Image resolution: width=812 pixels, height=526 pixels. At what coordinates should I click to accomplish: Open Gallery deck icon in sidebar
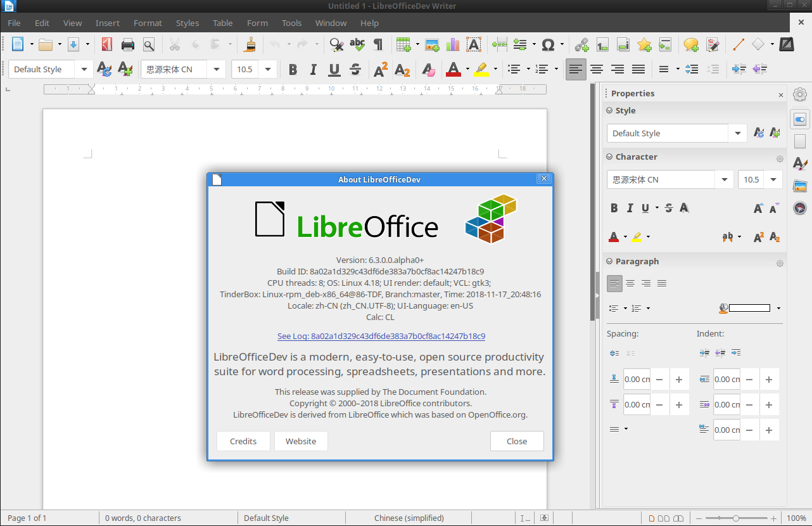tap(800, 186)
